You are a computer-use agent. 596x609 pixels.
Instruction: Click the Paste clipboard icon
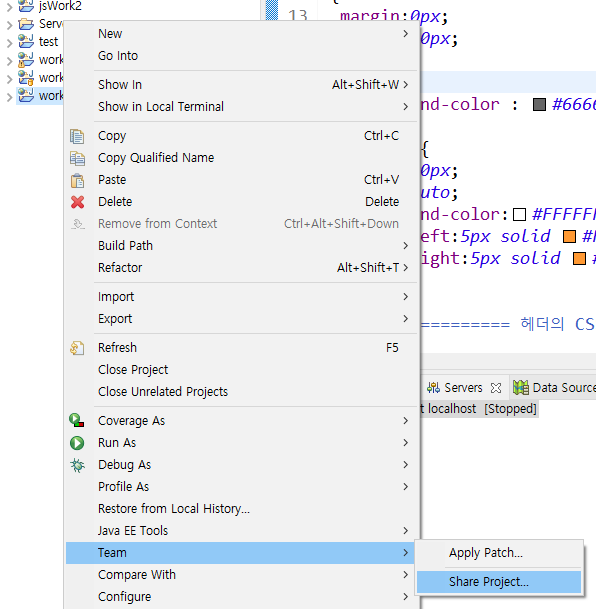pos(77,180)
